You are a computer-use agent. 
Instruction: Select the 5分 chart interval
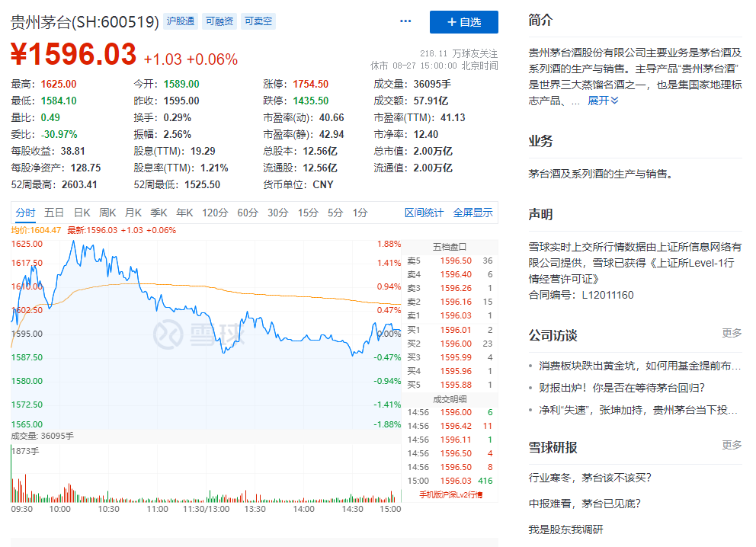point(335,213)
